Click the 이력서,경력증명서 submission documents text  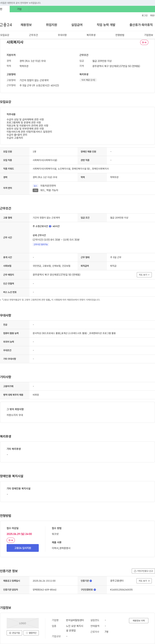tap(61, 548)
